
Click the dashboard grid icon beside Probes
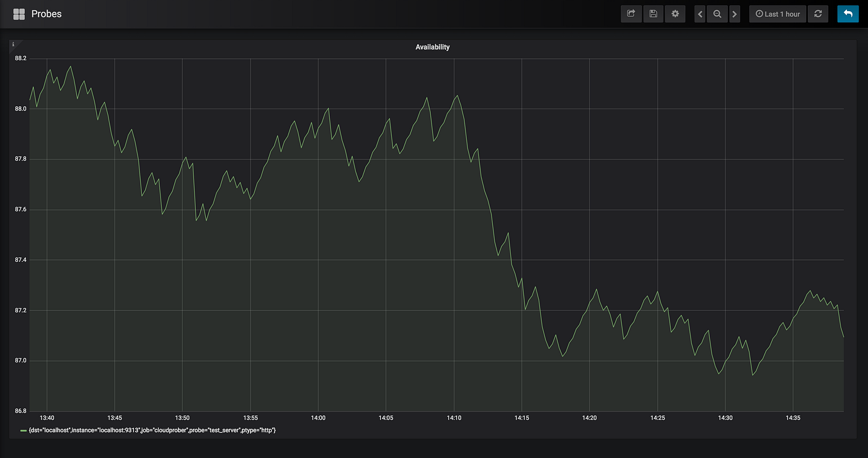[x=19, y=13]
